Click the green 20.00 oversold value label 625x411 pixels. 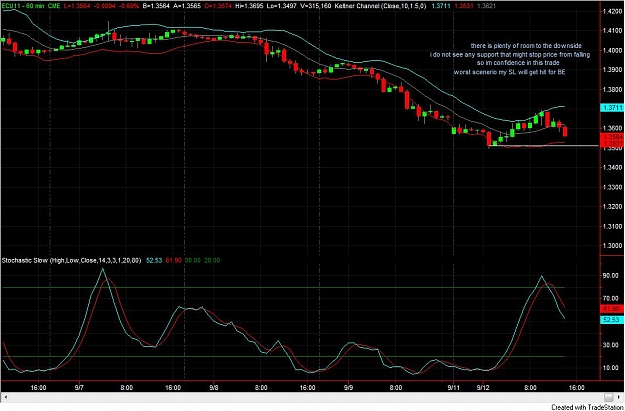(212, 260)
